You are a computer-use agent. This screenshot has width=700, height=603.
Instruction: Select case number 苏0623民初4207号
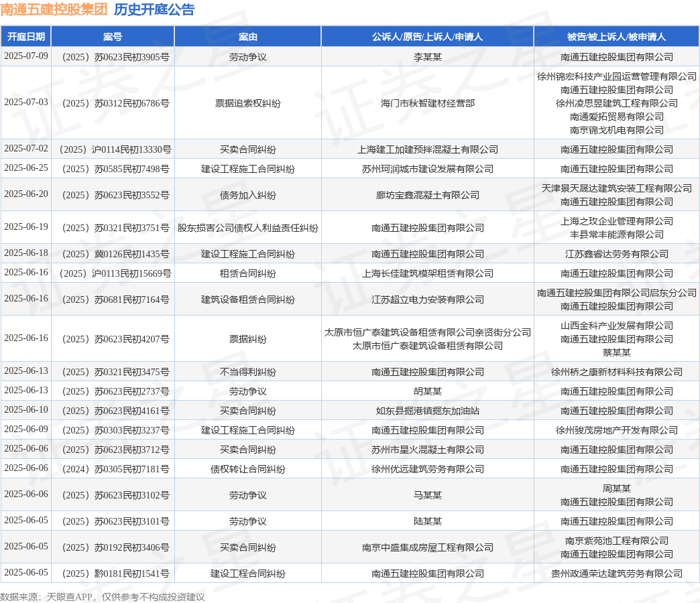click(115, 340)
